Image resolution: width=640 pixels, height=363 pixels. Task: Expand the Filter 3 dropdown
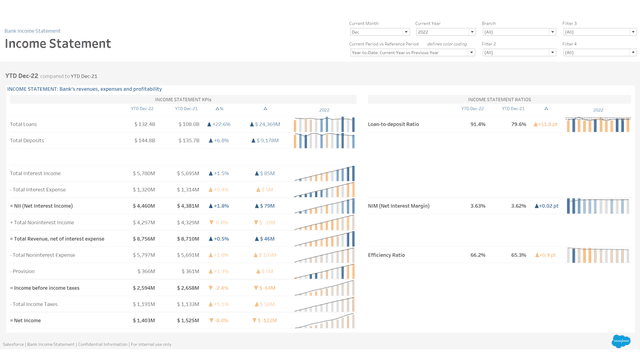(x=600, y=32)
